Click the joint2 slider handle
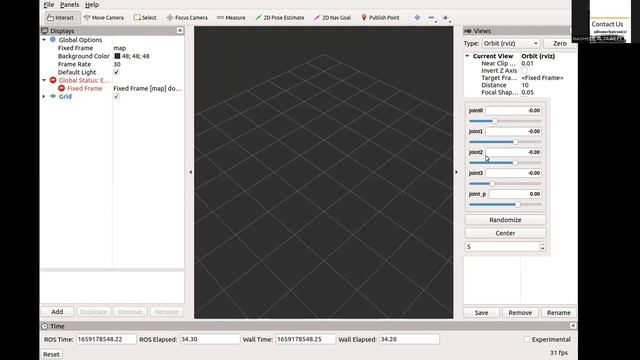 click(x=515, y=162)
